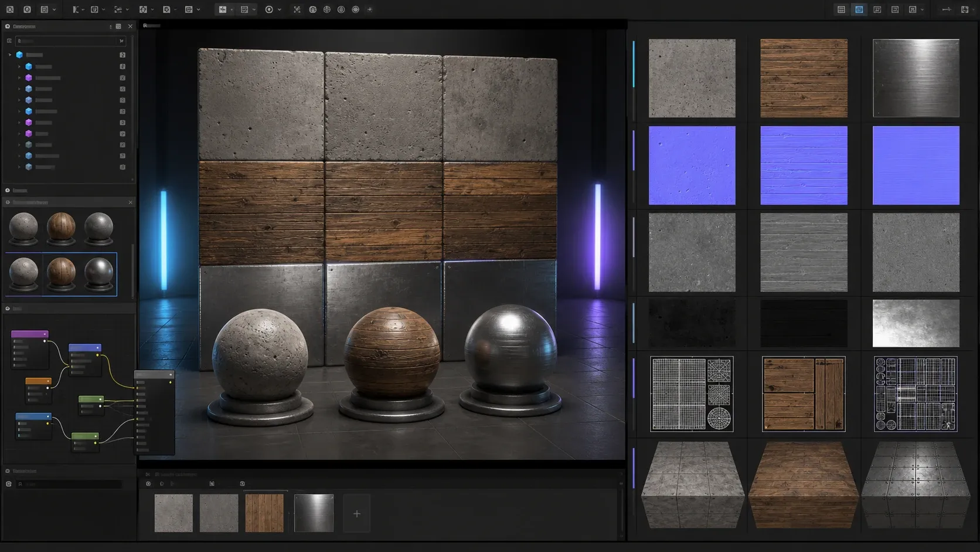Image resolution: width=980 pixels, height=552 pixels.
Task: Activate the blue highlighted layout icon in the top toolbar
Action: pyautogui.click(x=859, y=9)
